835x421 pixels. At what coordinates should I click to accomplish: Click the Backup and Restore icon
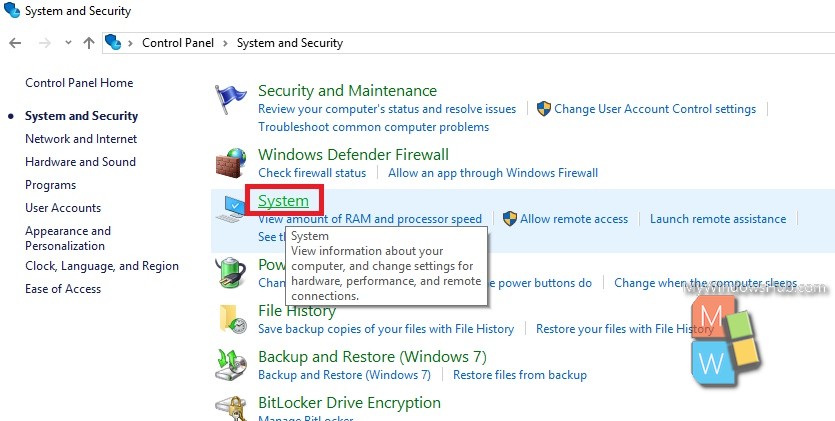click(231, 365)
